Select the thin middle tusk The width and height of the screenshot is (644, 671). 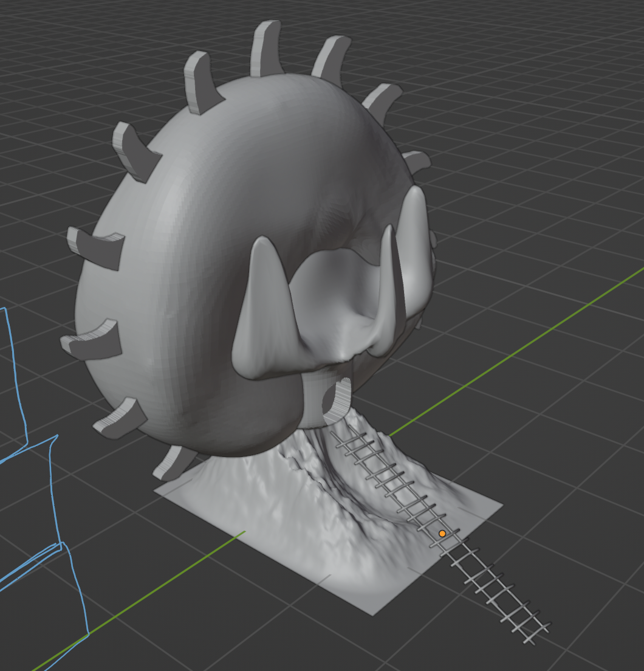388,286
